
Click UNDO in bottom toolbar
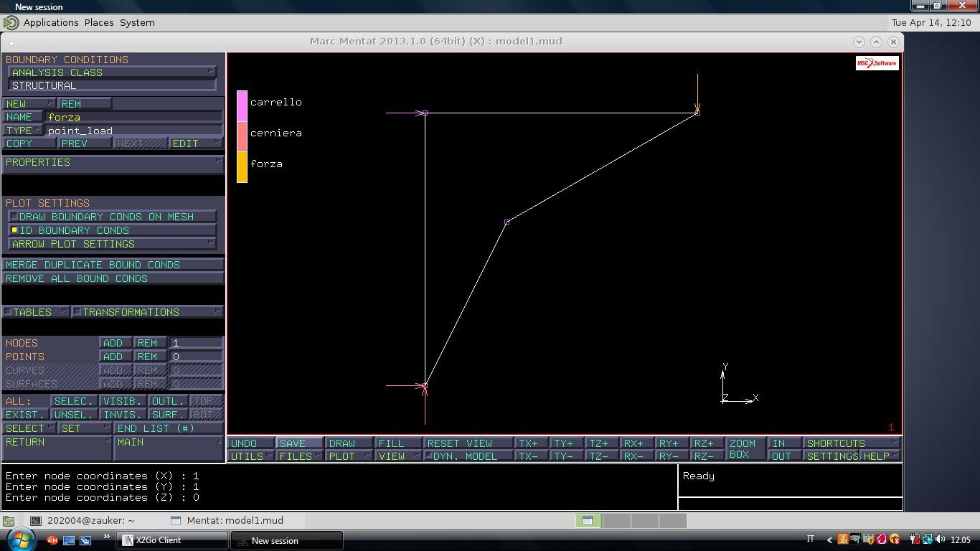pyautogui.click(x=251, y=443)
